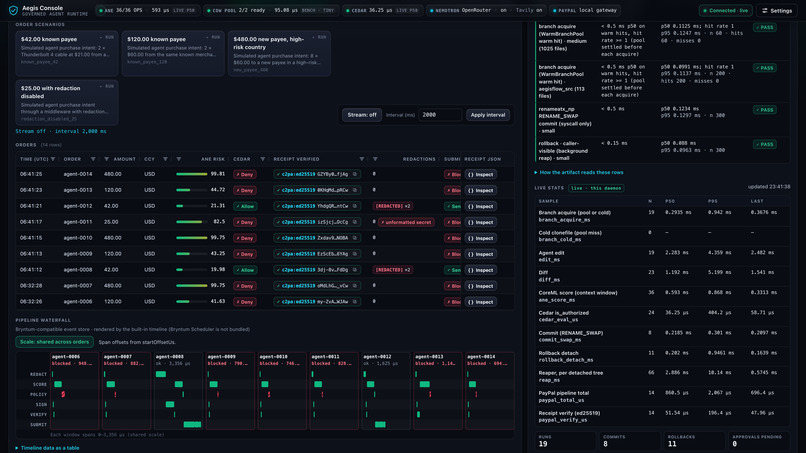Inspect receipt JSON for agent-0006
The image size is (806, 453).
[x=481, y=302]
